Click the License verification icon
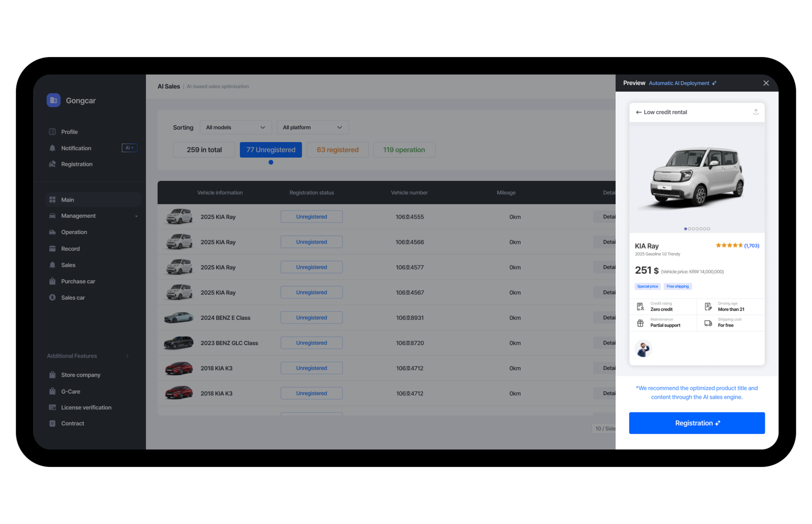 tap(52, 407)
